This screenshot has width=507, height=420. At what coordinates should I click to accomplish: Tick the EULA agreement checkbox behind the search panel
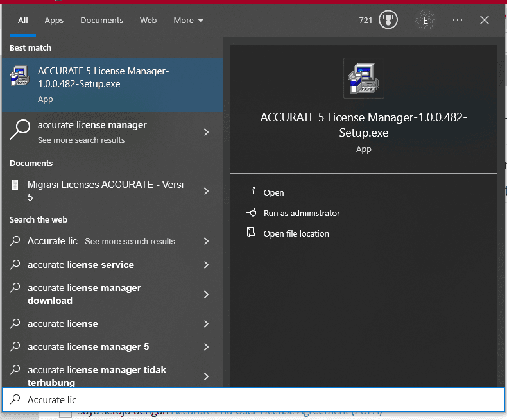(65, 414)
